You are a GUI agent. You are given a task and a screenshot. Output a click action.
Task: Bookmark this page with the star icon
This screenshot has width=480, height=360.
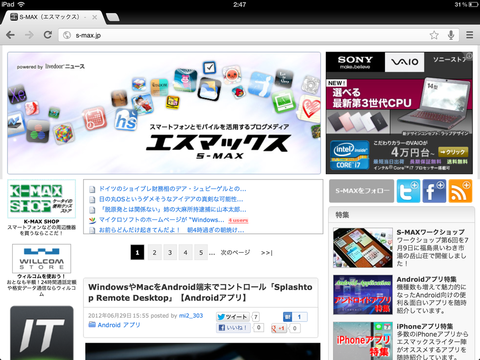pyautogui.click(x=434, y=35)
